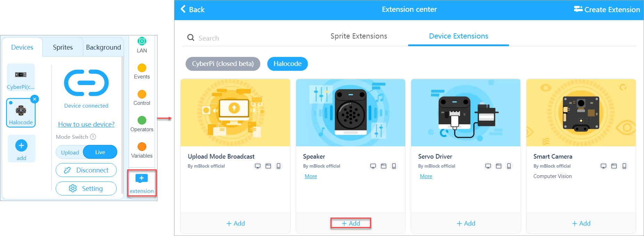644x236 pixels.
Task: Click the Back arrow icon
Action: pyautogui.click(x=183, y=9)
